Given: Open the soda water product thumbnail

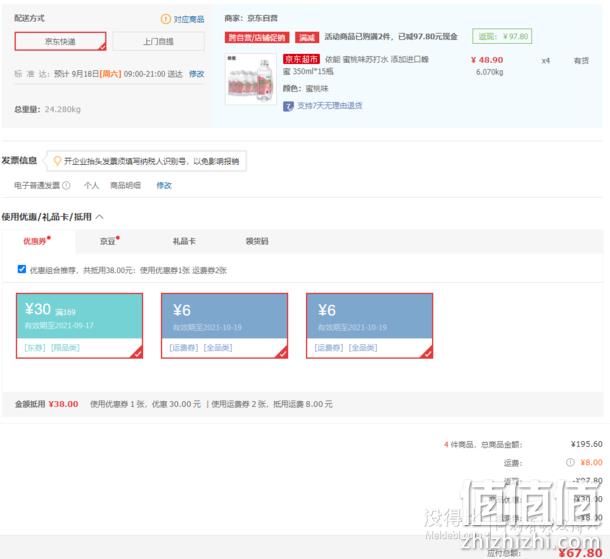Looking at the screenshot, I should (251, 79).
